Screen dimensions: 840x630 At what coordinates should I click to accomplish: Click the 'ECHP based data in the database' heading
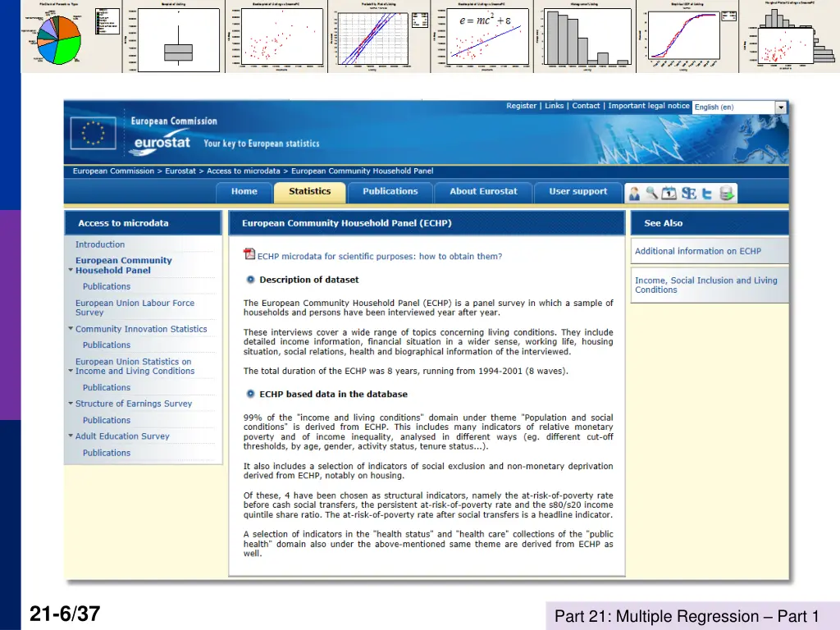coord(333,395)
